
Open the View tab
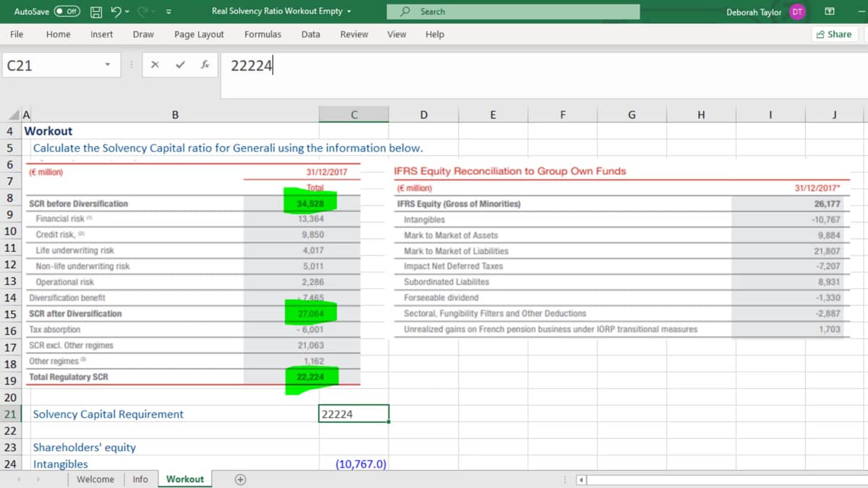coord(396,34)
